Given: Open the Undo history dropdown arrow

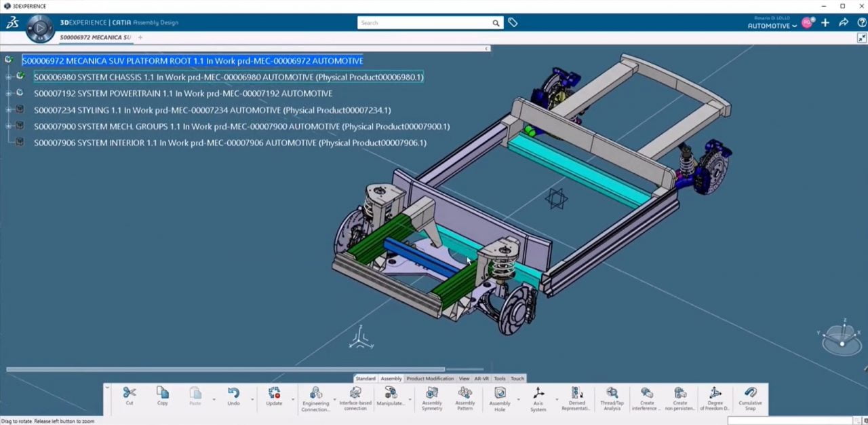Looking at the screenshot, I should (252, 400).
